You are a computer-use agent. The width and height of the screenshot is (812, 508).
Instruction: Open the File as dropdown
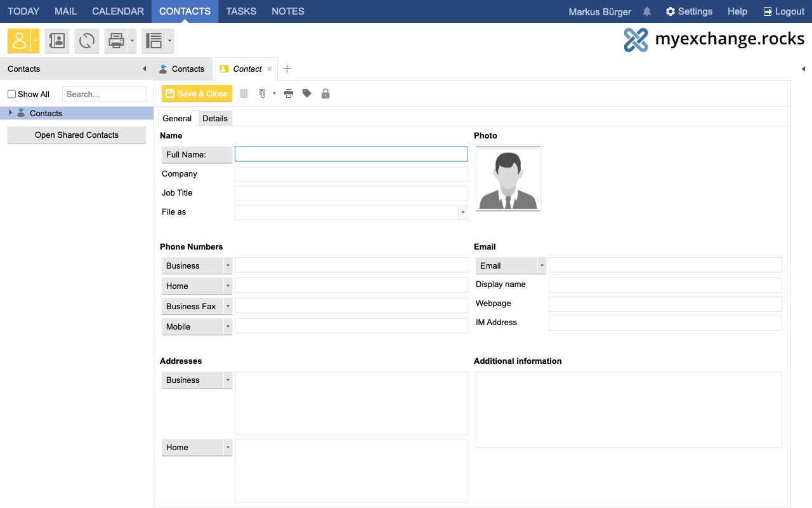[463, 212]
